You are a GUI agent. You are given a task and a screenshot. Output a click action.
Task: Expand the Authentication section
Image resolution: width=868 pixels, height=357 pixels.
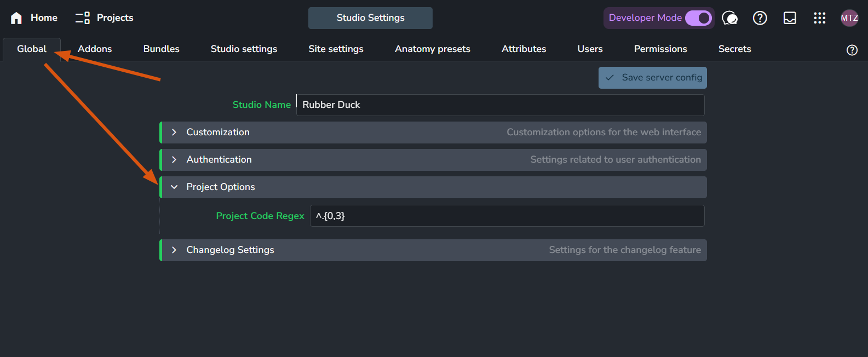click(174, 160)
